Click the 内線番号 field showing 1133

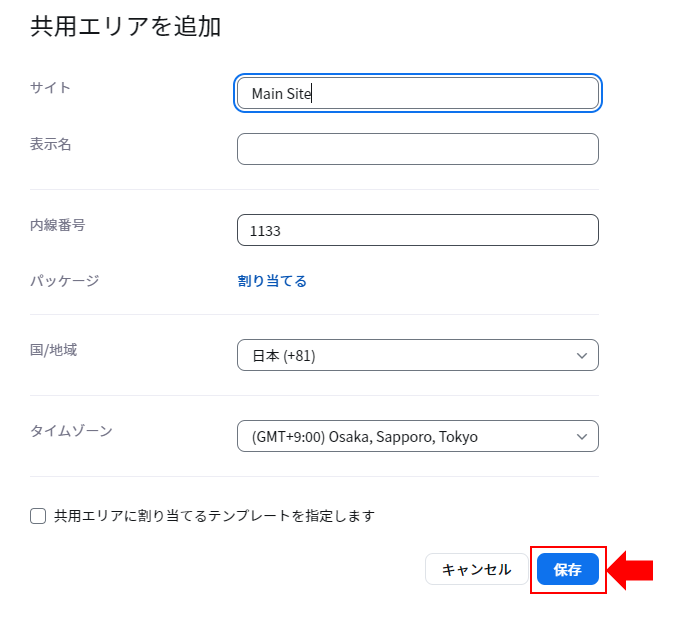coord(418,230)
